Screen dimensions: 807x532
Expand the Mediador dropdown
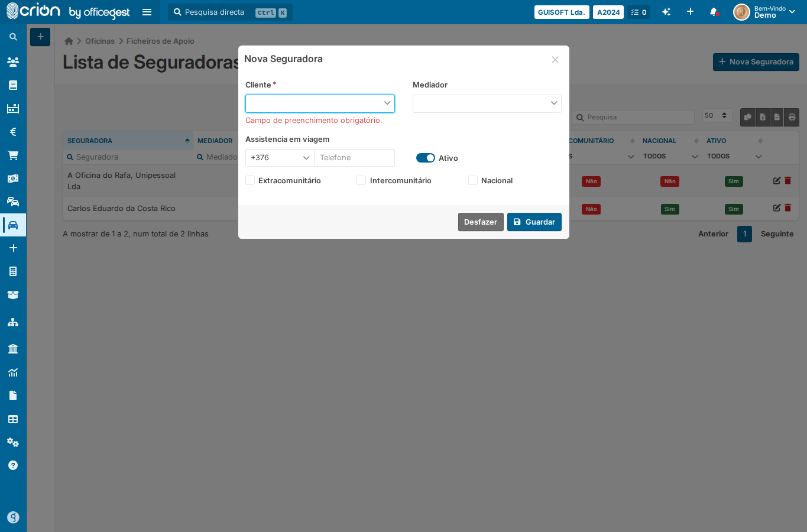(x=487, y=103)
